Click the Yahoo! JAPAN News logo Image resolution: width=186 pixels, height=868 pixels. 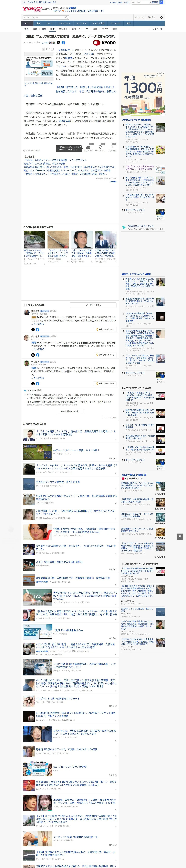(x=37, y=9)
